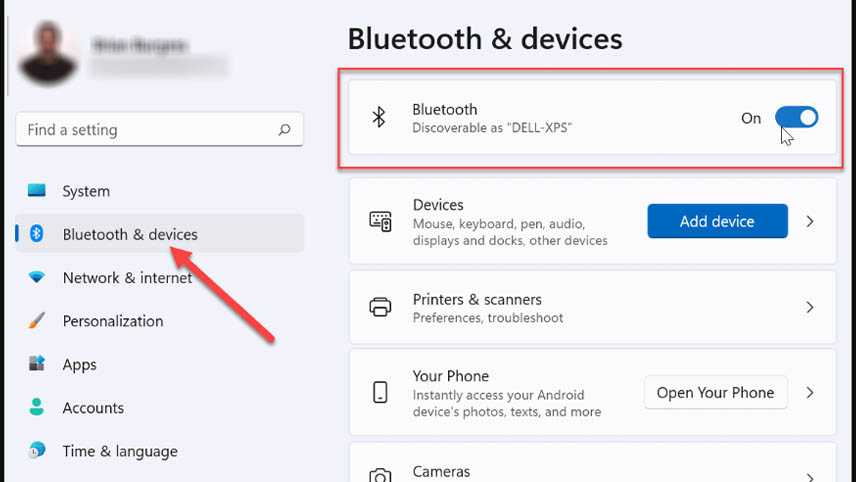Click the Bluetooth icon in the sidebar
The height and width of the screenshot is (482, 856).
coord(37,234)
